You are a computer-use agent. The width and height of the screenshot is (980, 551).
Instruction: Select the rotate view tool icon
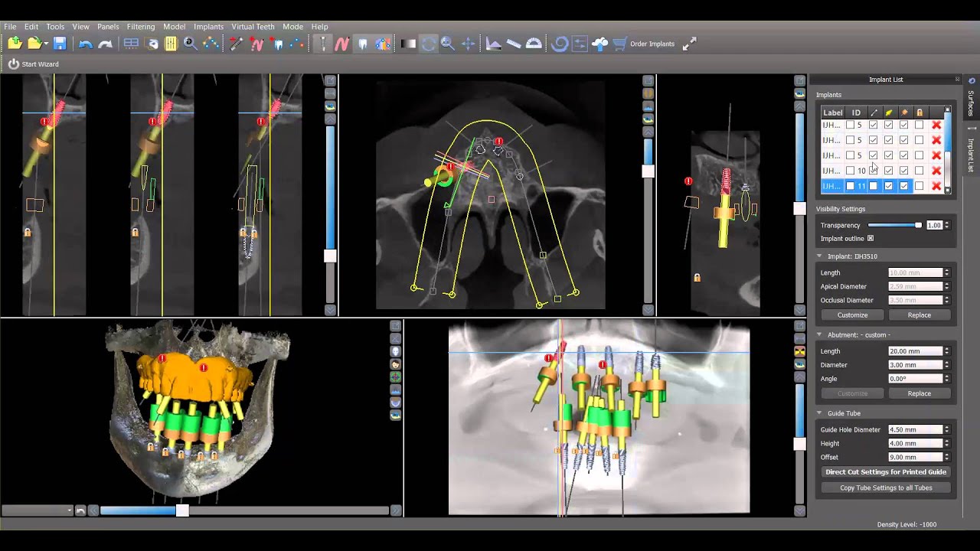point(429,44)
